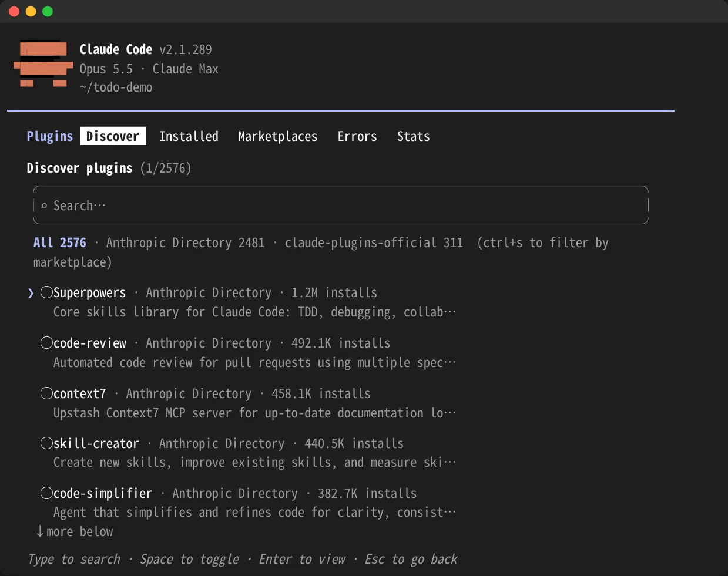This screenshot has width=728, height=576.
Task: Click the Discover plugins heading
Action: [x=79, y=168]
